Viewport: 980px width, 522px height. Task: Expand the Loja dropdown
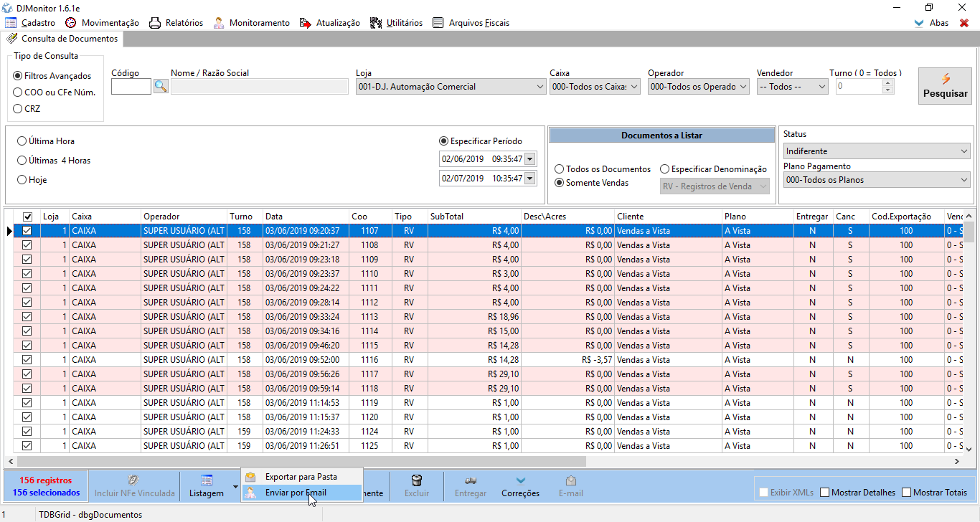click(x=540, y=87)
